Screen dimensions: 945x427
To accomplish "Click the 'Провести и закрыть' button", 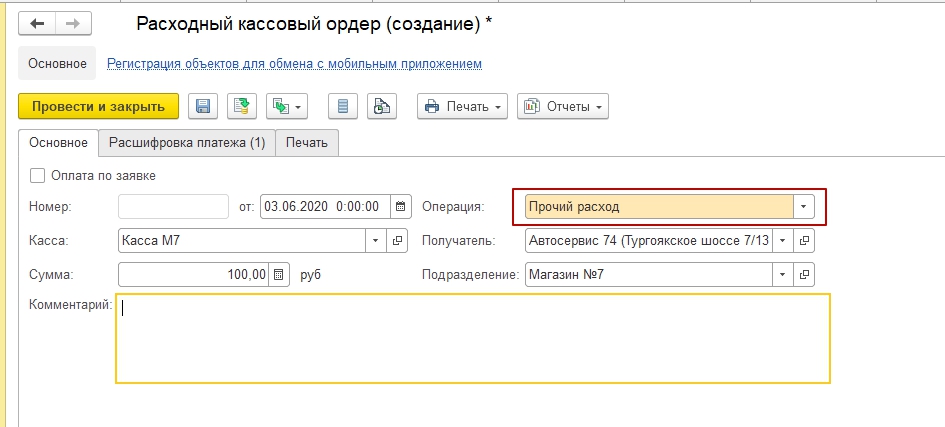I will 98,107.
